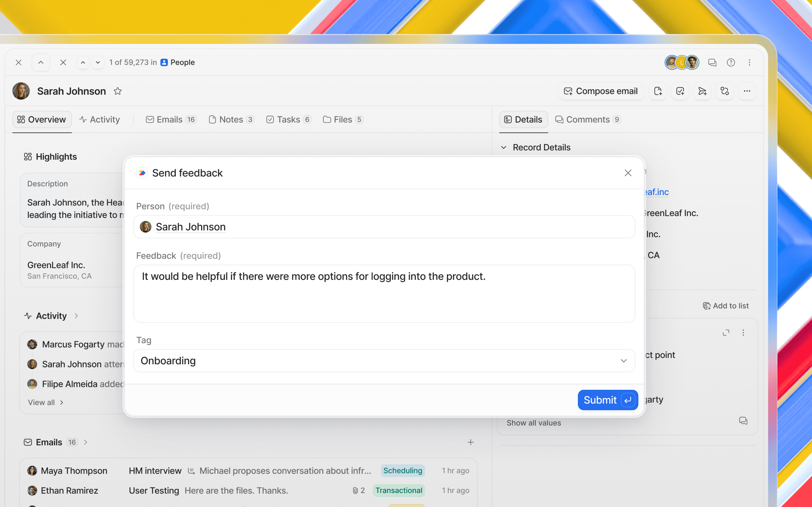Open the help question mark icon
This screenshot has height=507, width=812.
731,63
